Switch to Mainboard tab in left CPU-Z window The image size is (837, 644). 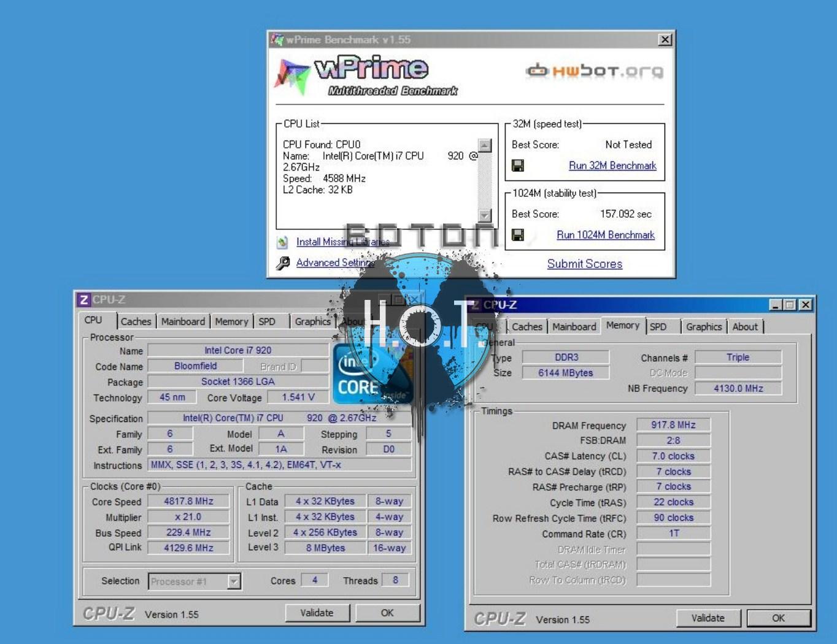(183, 321)
